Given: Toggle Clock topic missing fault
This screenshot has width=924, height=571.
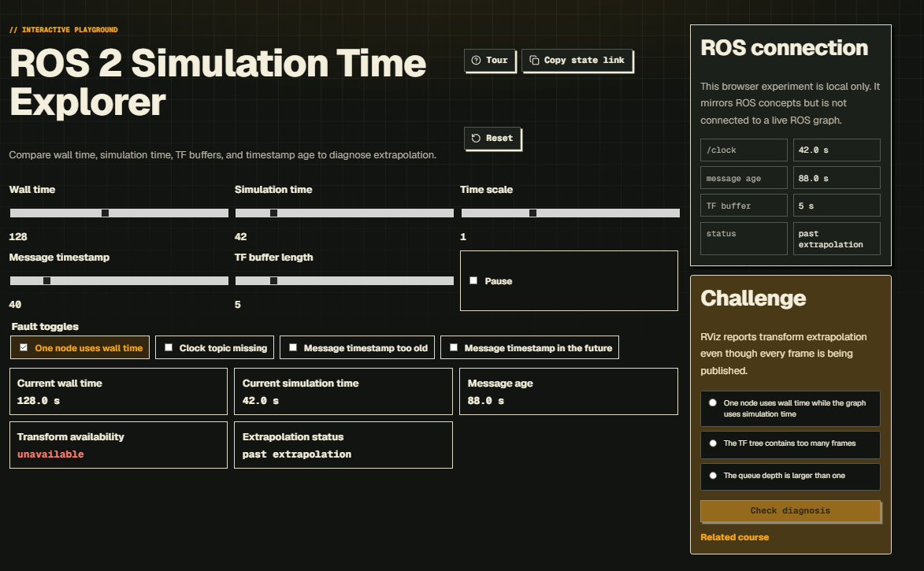Looking at the screenshot, I should tap(169, 347).
